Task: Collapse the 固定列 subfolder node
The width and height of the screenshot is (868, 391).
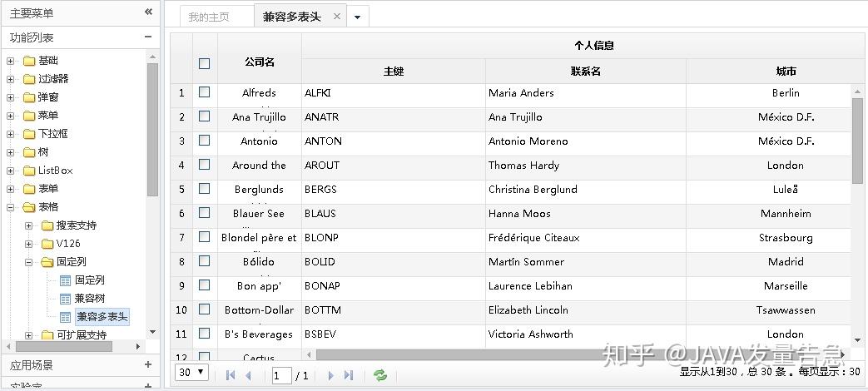Action: tap(29, 262)
